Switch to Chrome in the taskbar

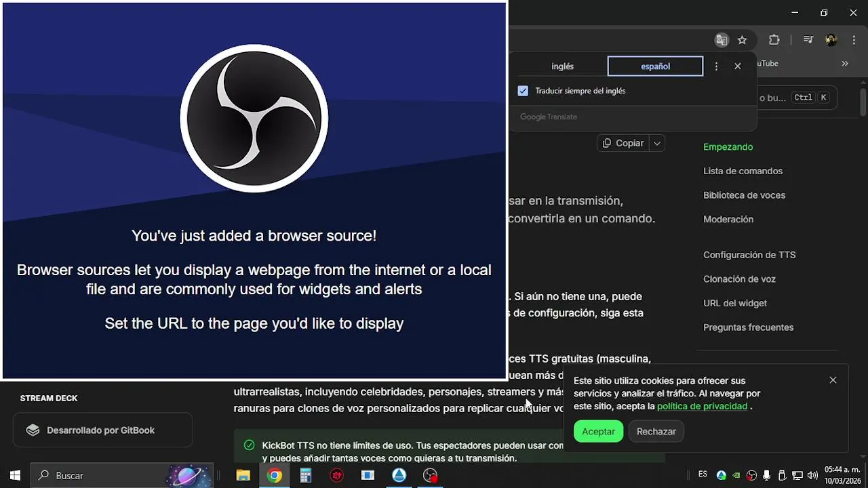[275, 476]
